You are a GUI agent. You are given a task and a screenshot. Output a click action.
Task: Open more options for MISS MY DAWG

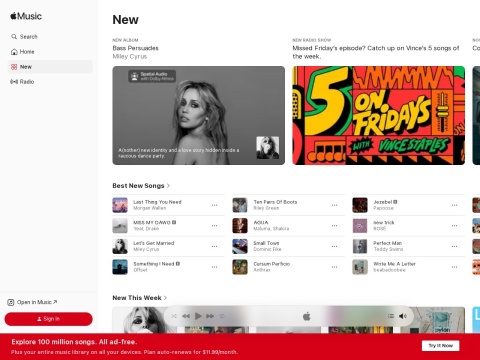(214, 226)
